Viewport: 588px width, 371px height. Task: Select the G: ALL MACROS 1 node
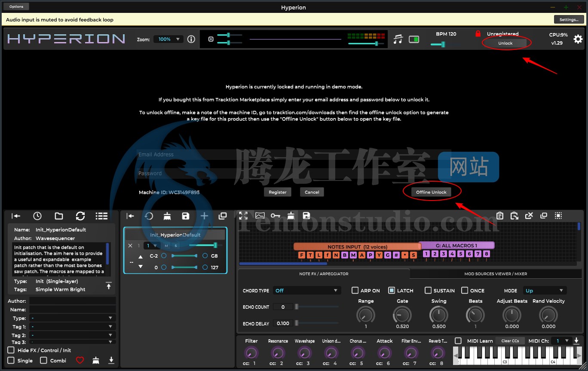[x=456, y=246]
